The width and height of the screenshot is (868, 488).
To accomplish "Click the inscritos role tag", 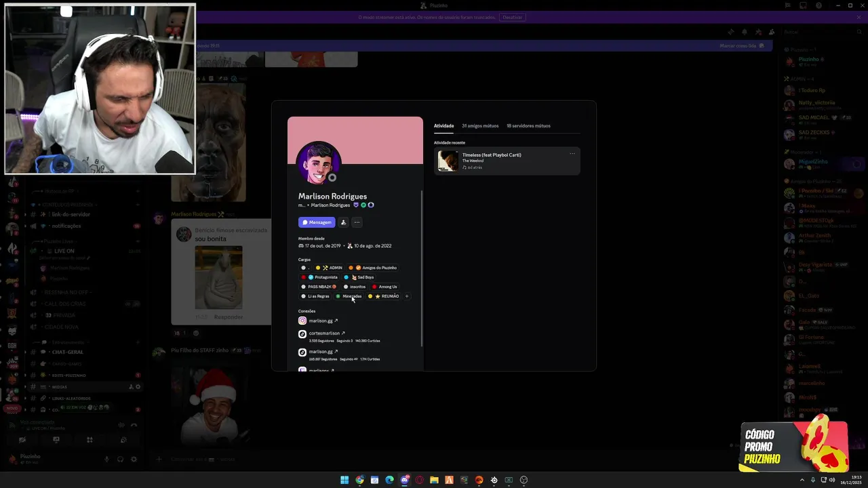I will pos(355,287).
